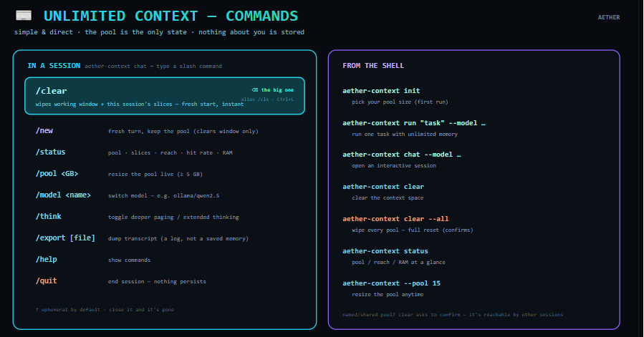
Task: Click the 'named/shared pool?' footnote
Action: click(453, 314)
